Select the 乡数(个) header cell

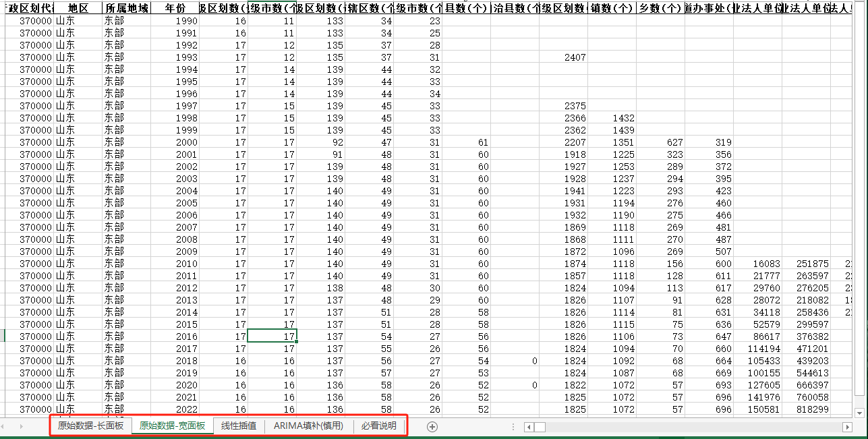pos(660,8)
